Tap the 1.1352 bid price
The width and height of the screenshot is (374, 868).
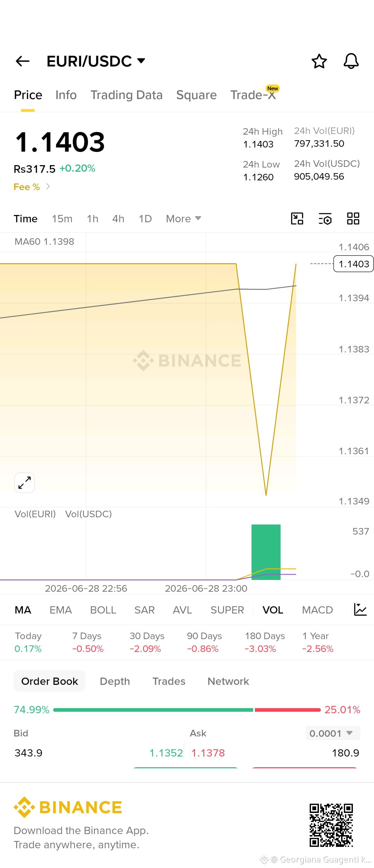point(166,753)
